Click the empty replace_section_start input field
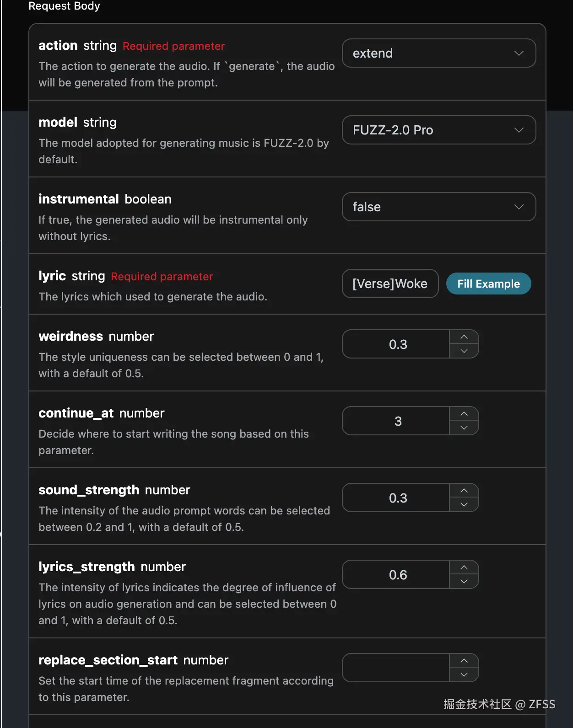 pos(396,668)
